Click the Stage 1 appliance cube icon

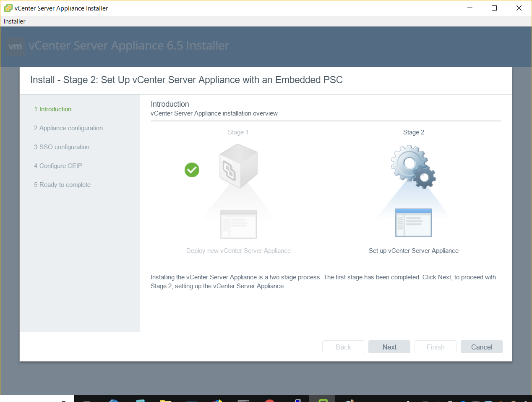[238, 166]
